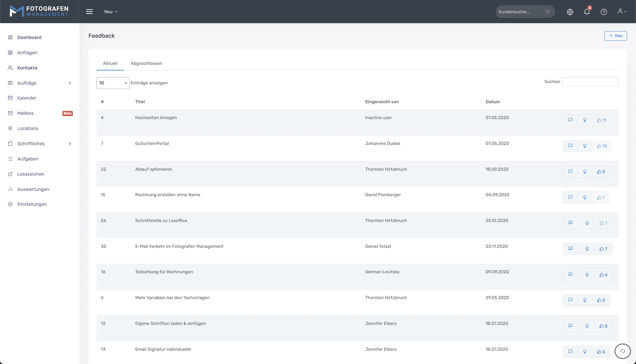Click the comment icon for Hochzeiten Anlegen
Screen dimensions: 636x364
570,120
